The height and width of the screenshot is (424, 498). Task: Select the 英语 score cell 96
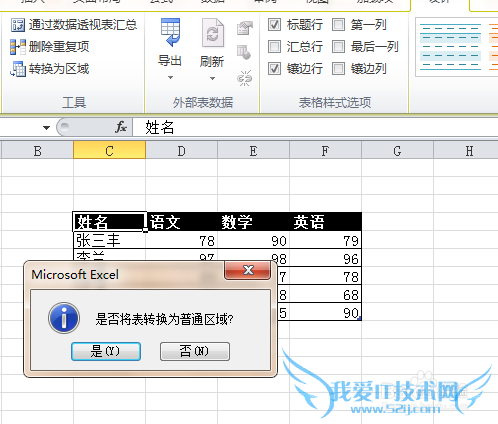point(326,258)
